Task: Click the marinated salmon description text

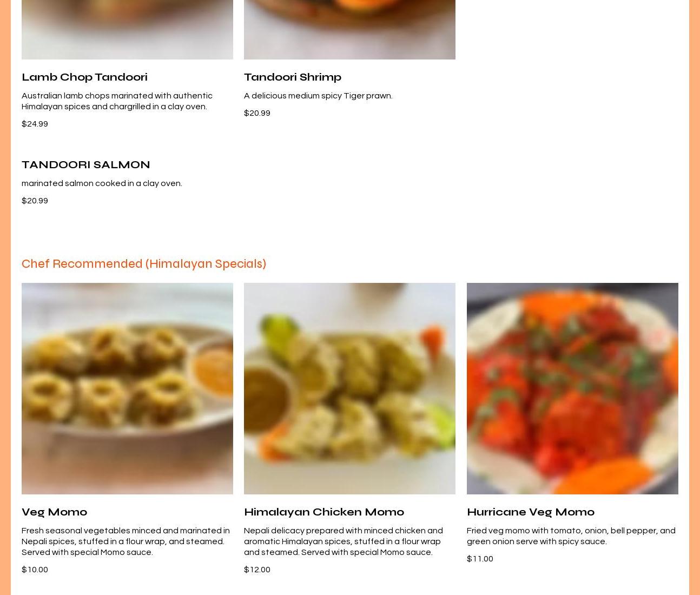Action: [102, 183]
